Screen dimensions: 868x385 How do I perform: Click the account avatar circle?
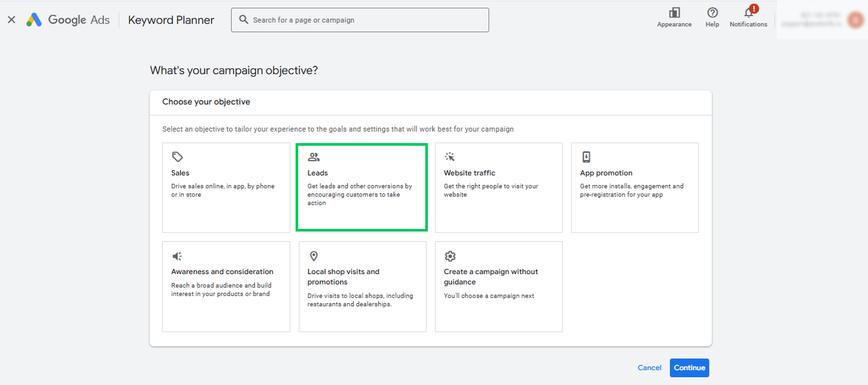(856, 20)
